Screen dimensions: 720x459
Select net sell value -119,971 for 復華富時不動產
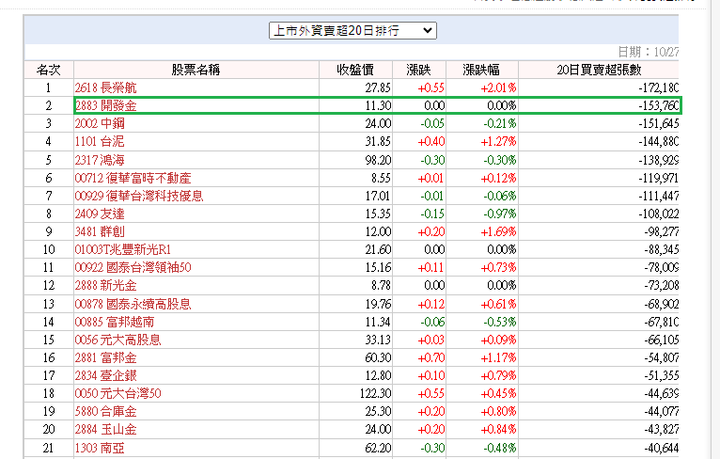click(658, 178)
